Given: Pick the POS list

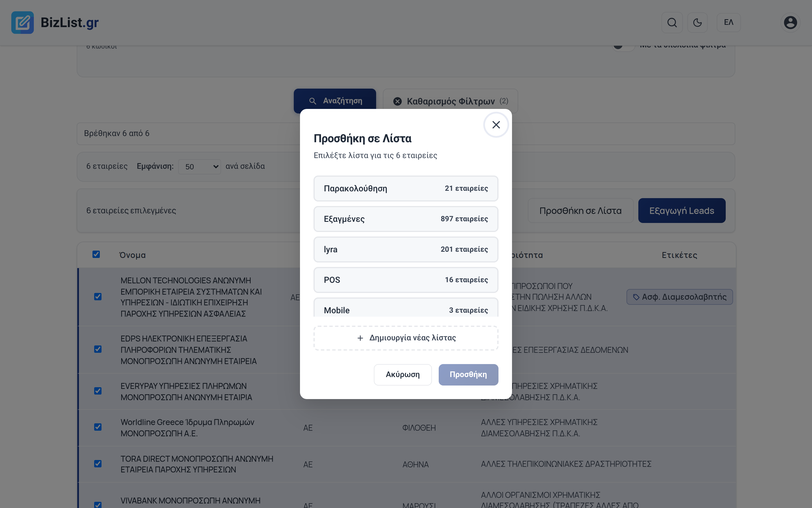Looking at the screenshot, I should [406, 280].
